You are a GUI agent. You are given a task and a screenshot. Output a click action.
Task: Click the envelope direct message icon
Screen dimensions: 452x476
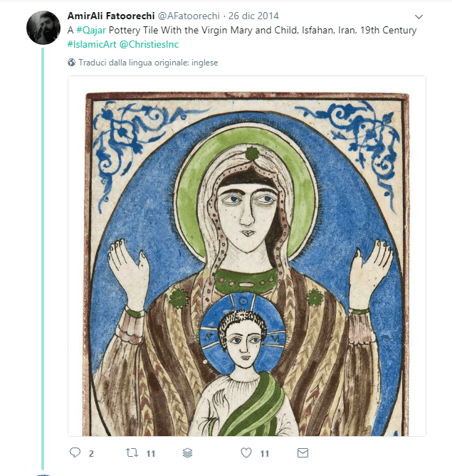coord(303,453)
